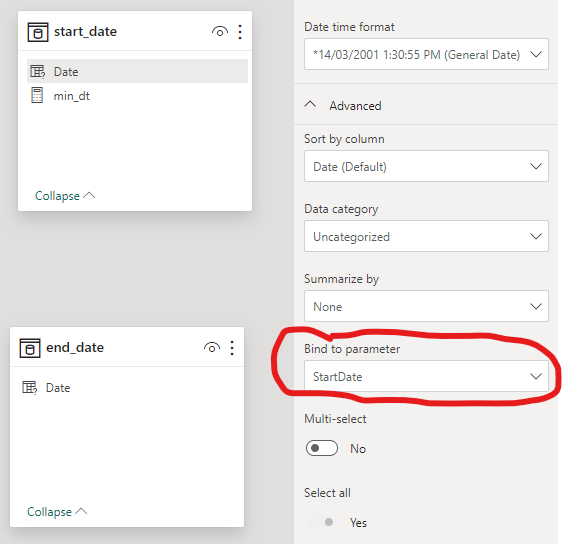Collapse the start_date table card

(x=65, y=196)
